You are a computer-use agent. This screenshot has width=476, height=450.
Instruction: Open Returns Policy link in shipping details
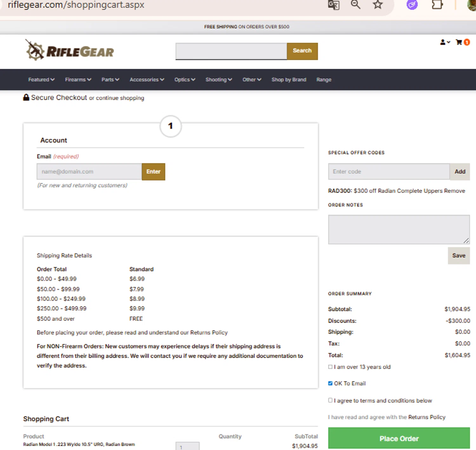209,333
